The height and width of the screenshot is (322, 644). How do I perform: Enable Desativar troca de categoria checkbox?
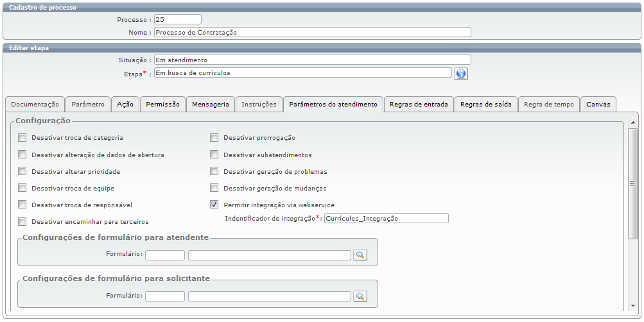22,138
